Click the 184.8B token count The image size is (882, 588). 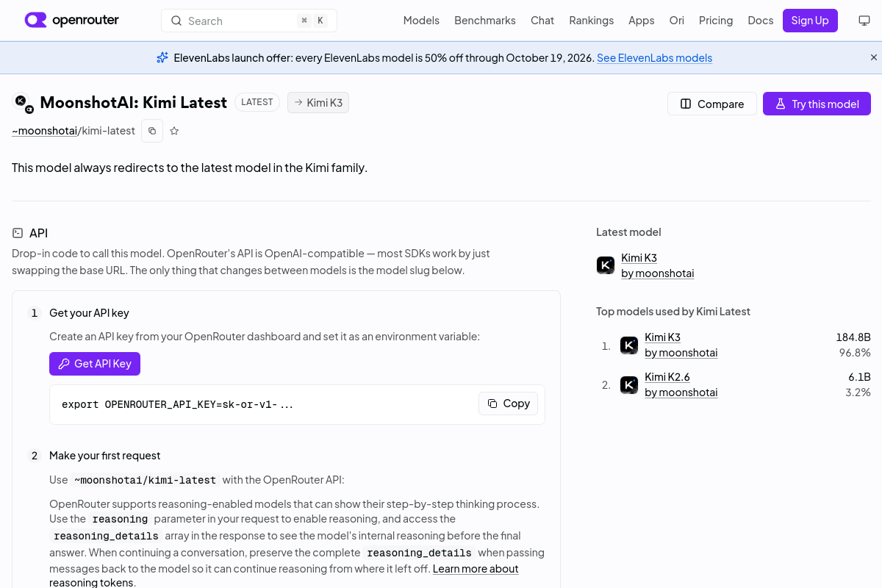(x=853, y=337)
